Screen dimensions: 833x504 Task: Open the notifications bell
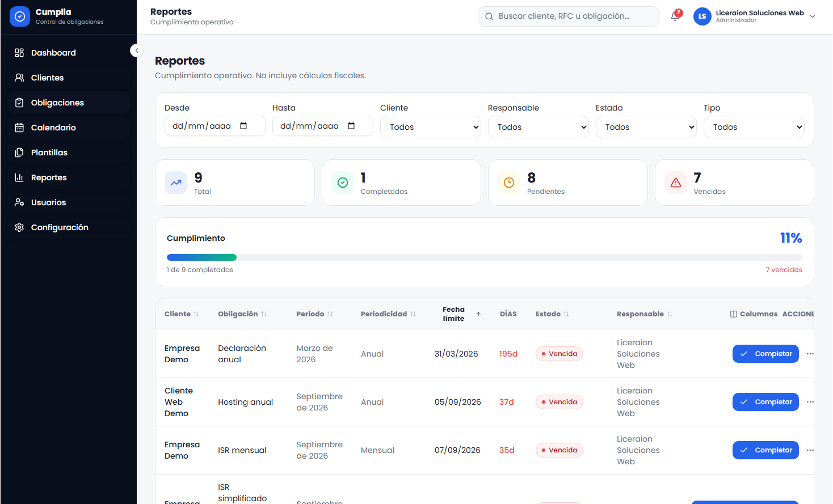pyautogui.click(x=675, y=16)
